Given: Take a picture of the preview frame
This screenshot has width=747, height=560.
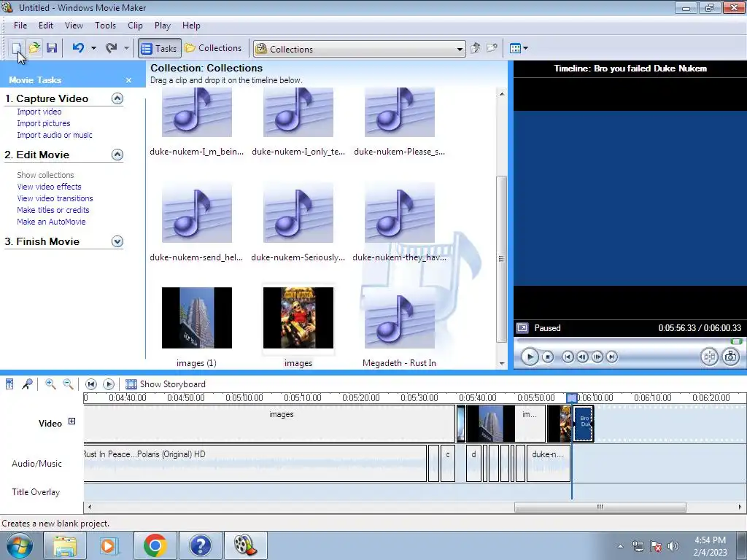Looking at the screenshot, I should click(731, 357).
